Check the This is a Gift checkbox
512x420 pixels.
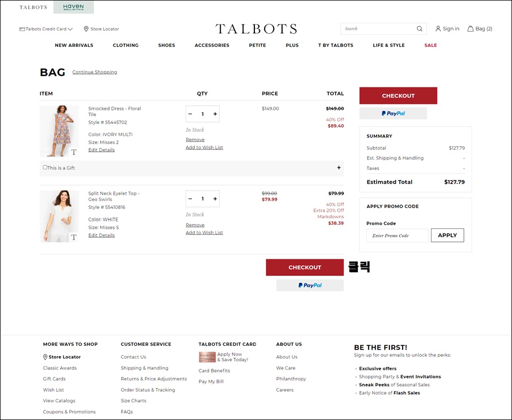click(x=45, y=168)
